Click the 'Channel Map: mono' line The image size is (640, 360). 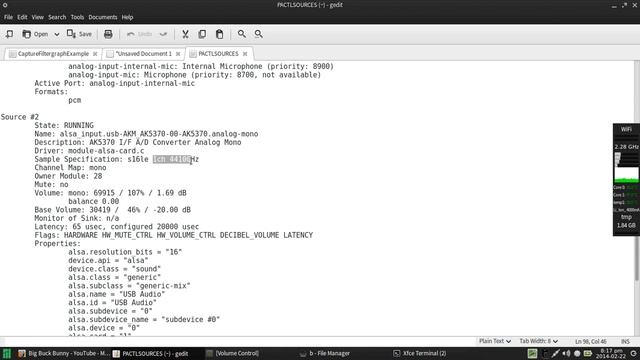point(70,168)
